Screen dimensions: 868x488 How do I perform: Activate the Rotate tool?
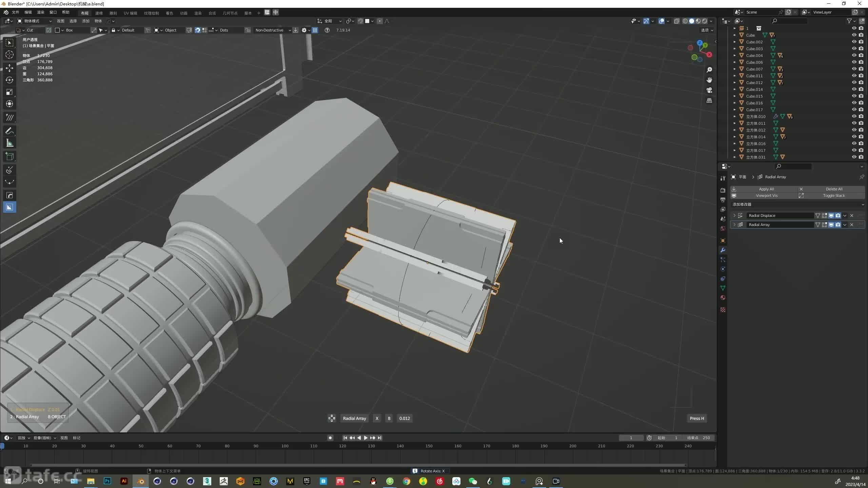point(9,80)
